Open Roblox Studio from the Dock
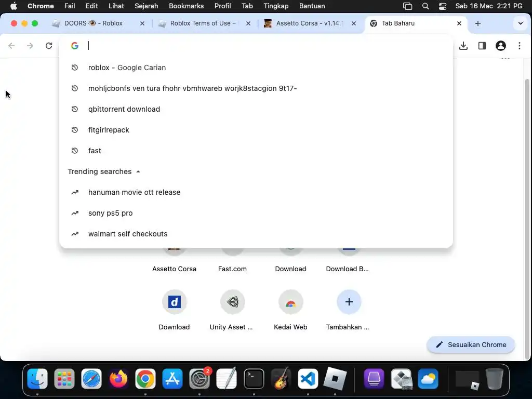Viewport: 532px width, 399px height. 335,379
